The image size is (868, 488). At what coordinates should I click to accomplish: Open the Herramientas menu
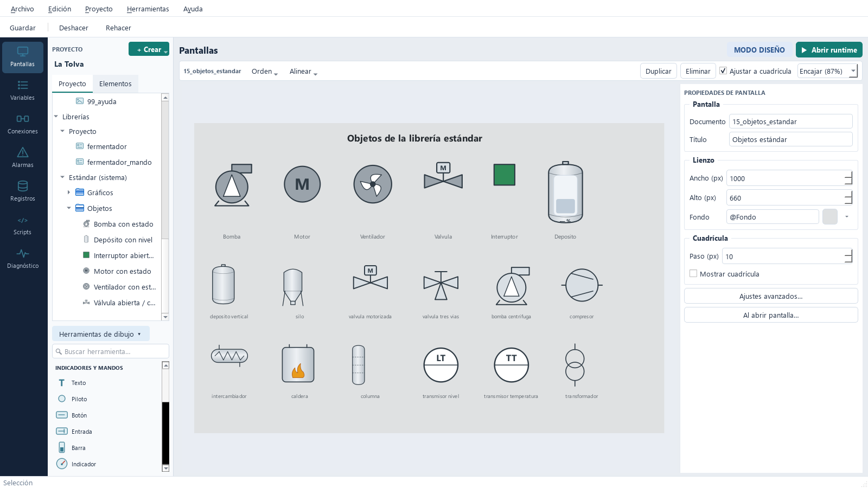(x=148, y=9)
